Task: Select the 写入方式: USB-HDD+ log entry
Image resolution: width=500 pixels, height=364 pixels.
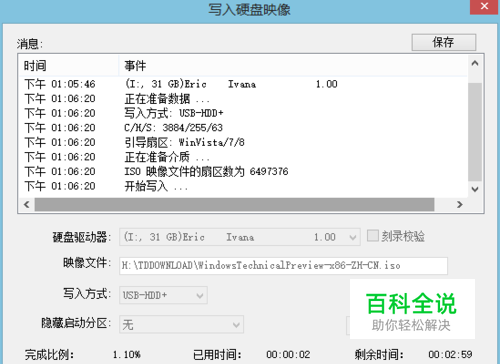Action: [243, 113]
